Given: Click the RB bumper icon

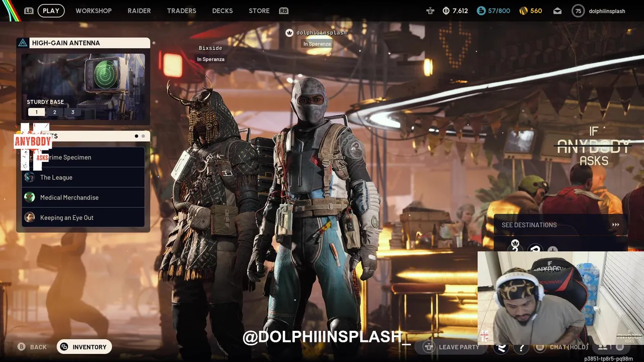Looking at the screenshot, I should coord(284,11).
